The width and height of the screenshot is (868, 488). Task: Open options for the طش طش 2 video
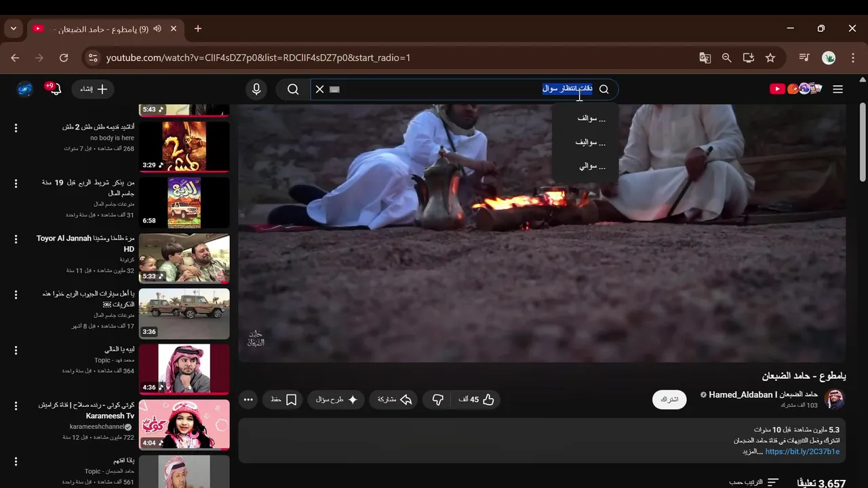tap(16, 128)
